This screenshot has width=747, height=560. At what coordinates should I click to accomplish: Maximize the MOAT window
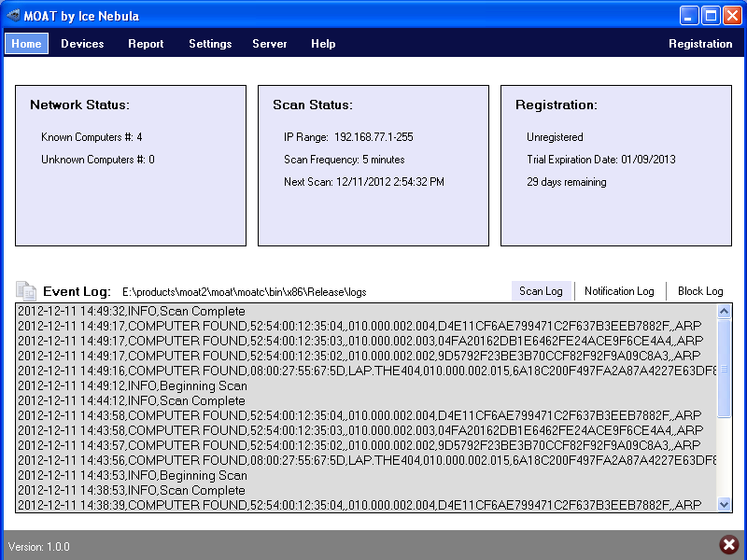pyautogui.click(x=711, y=16)
